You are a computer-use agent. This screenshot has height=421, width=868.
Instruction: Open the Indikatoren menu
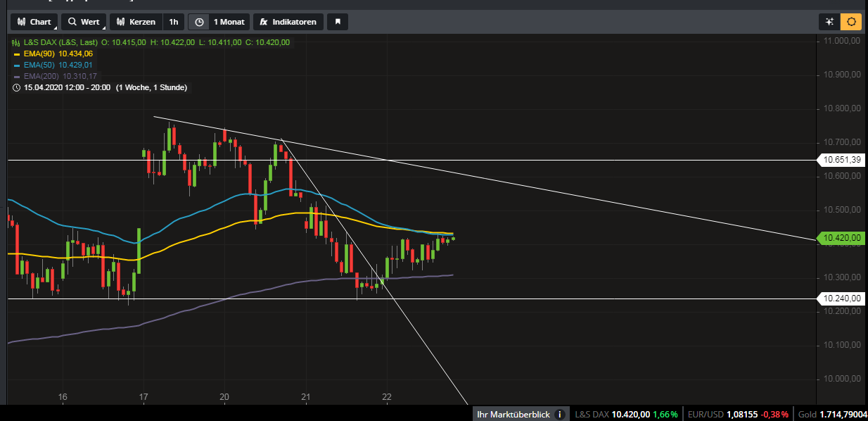[x=288, y=22]
